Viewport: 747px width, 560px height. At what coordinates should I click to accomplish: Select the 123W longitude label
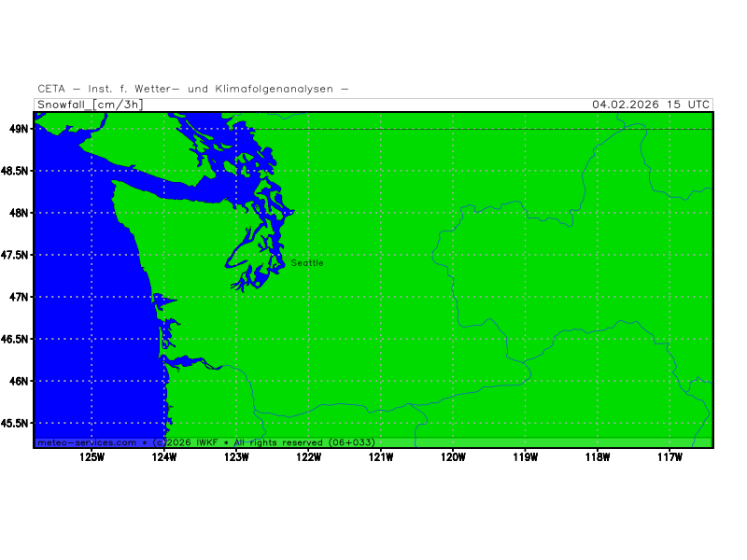pyautogui.click(x=236, y=457)
